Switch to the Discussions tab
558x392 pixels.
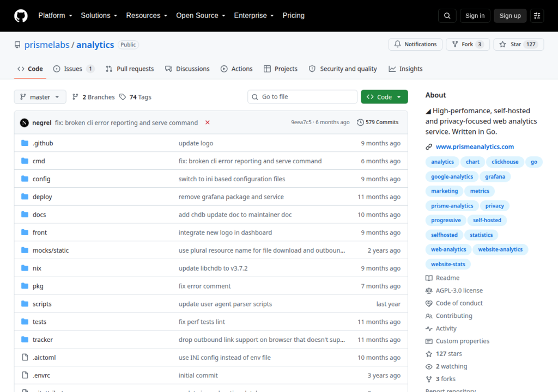tap(187, 69)
